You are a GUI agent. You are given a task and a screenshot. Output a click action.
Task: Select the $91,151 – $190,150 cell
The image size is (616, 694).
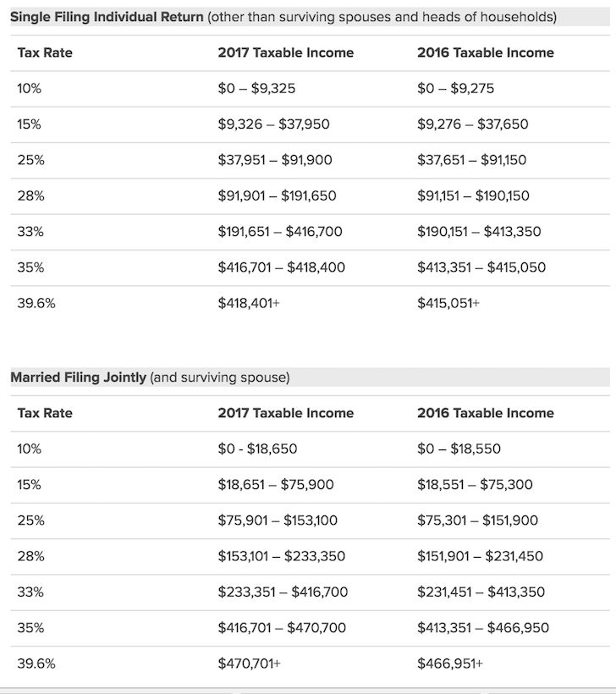click(x=473, y=196)
